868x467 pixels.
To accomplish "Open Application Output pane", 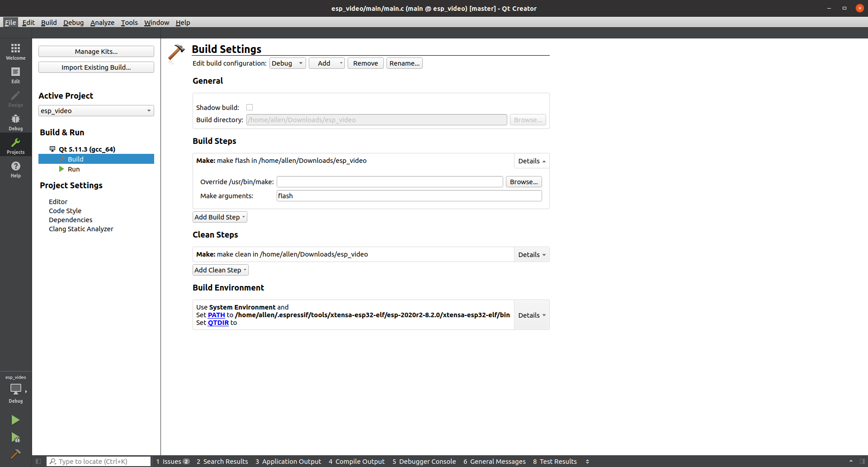I will [288, 461].
